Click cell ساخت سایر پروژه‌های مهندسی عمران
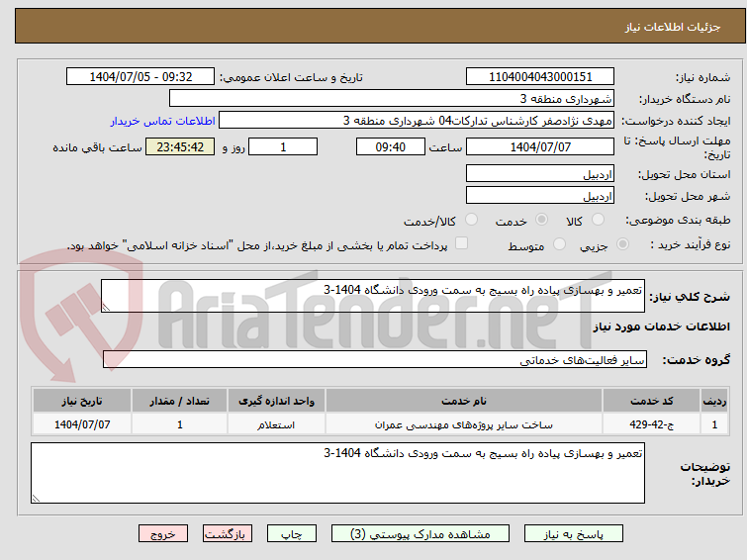 coord(464,424)
